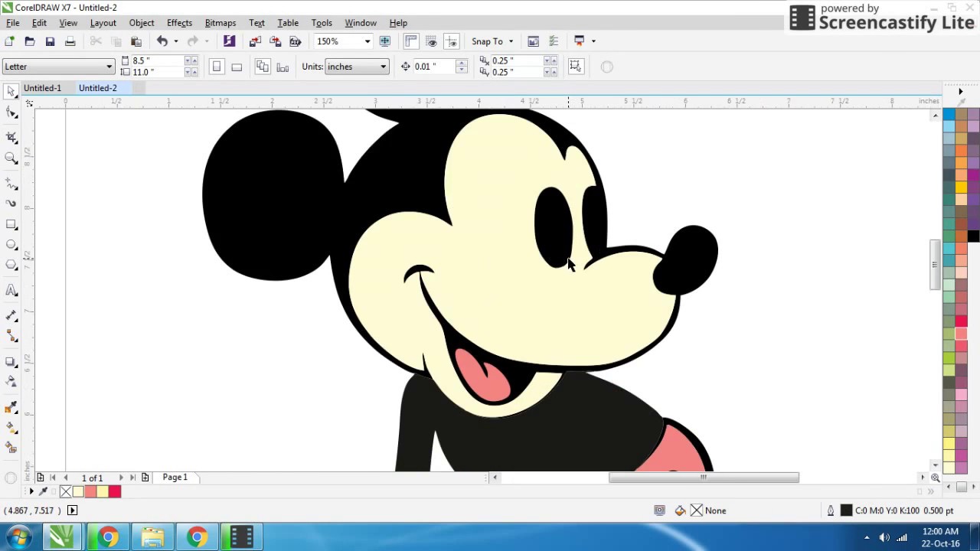Expand the document palette flyout arrow

click(x=31, y=491)
